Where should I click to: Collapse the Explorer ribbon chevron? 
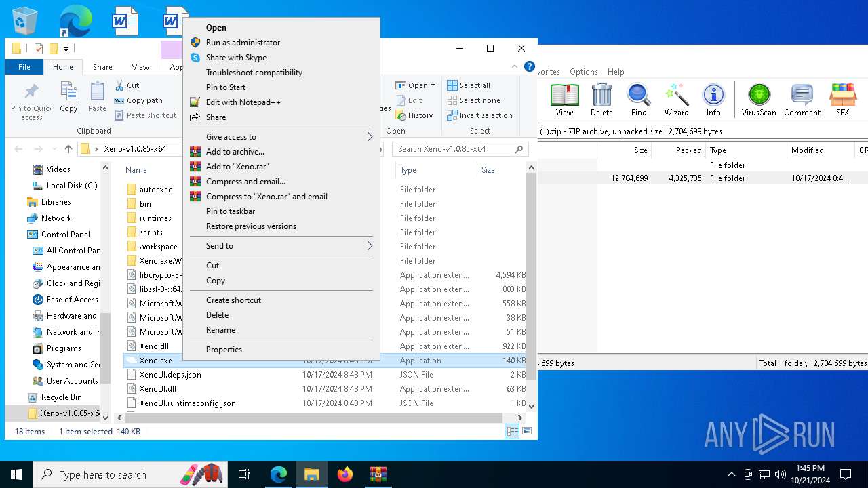[515, 66]
